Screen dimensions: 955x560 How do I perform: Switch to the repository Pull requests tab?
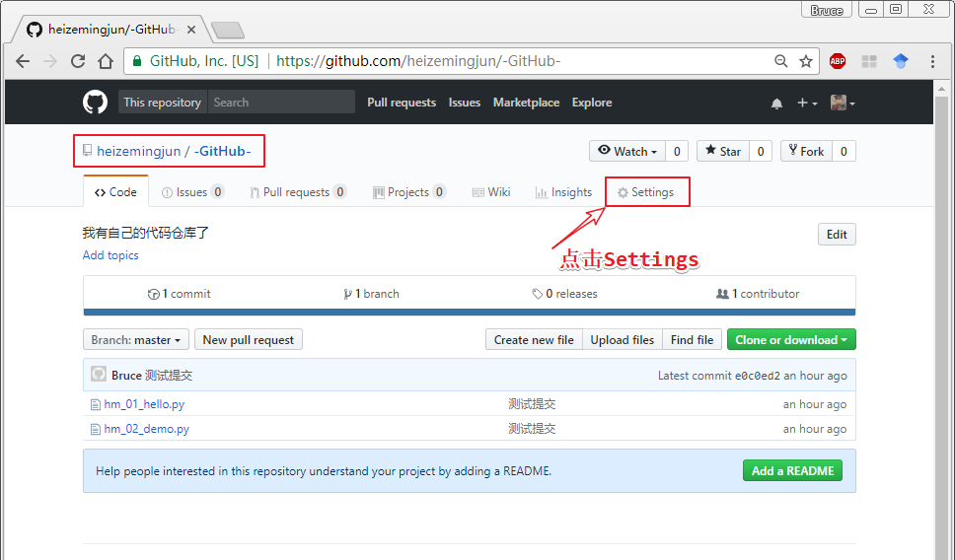(x=298, y=191)
